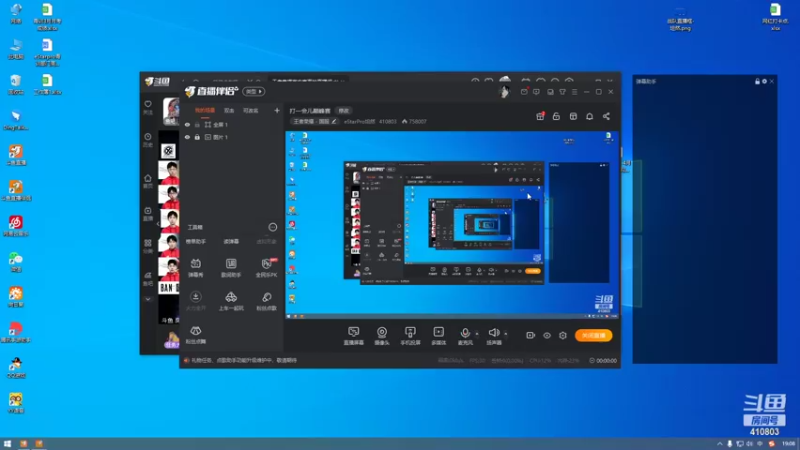The width and height of the screenshot is (800, 450).
Task: Open the layout panel icon in header
Action: (x=573, y=116)
